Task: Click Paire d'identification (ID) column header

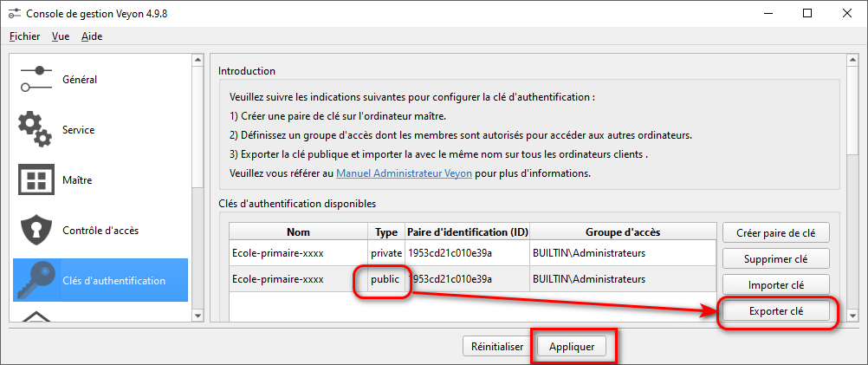Action: 467,231
